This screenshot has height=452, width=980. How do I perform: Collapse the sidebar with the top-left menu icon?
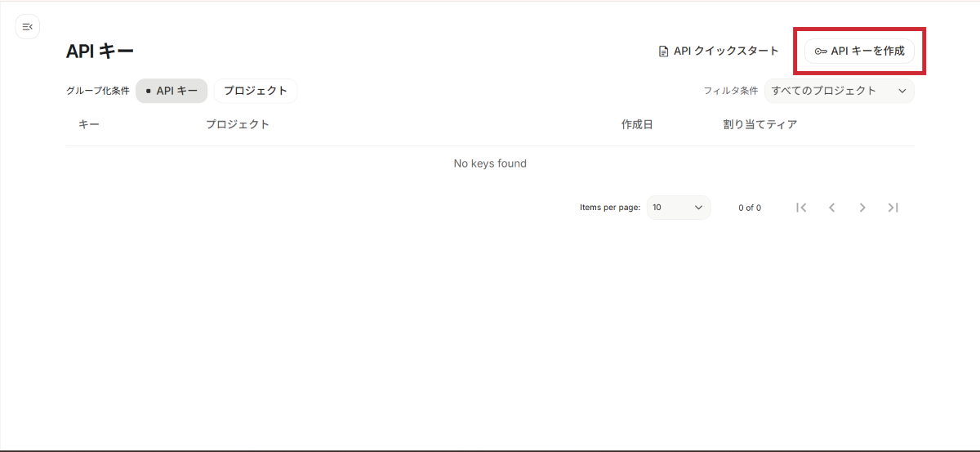28,27
